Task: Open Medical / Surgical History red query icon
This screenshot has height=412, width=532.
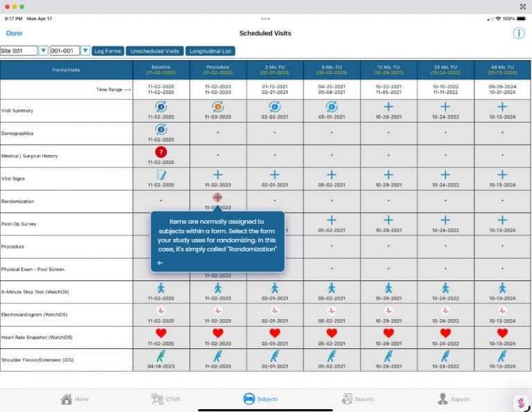Action: point(161,152)
